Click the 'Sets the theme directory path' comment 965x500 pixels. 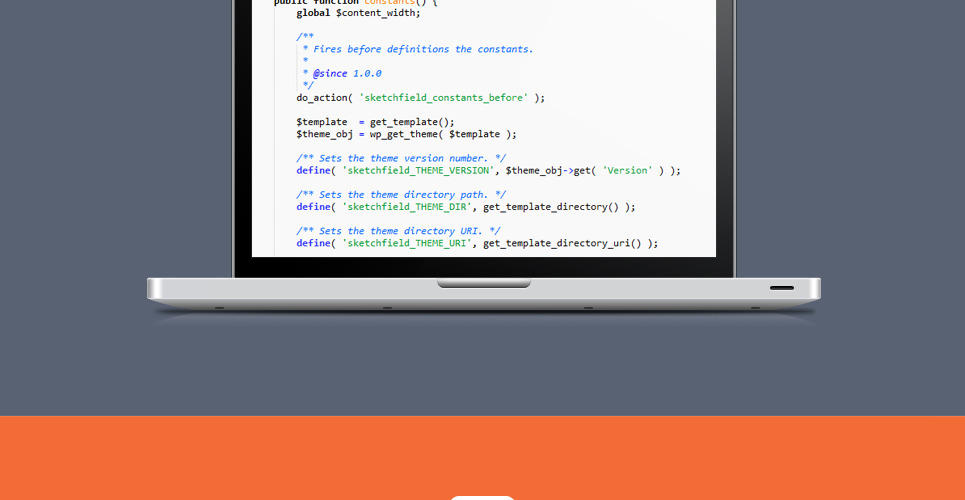pyautogui.click(x=401, y=195)
